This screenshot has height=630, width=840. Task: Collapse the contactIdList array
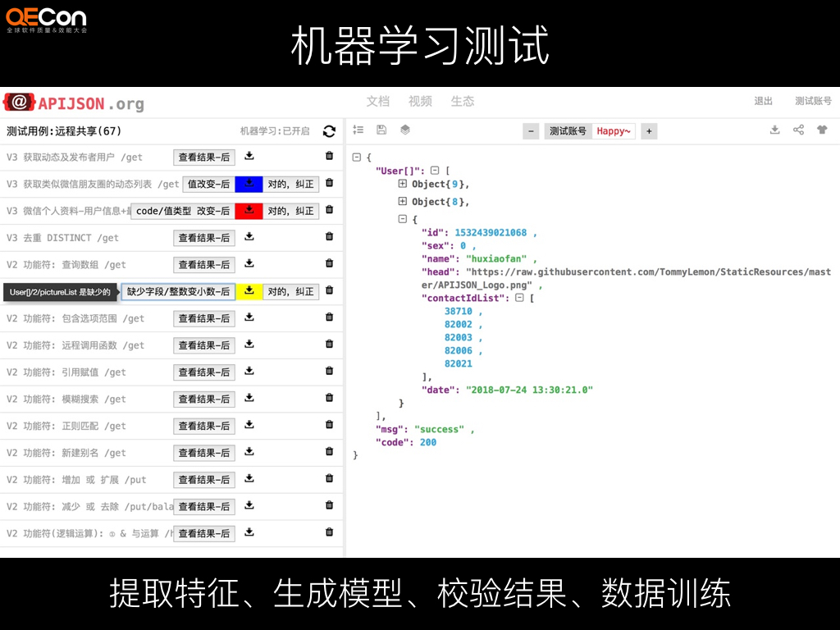click(519, 298)
